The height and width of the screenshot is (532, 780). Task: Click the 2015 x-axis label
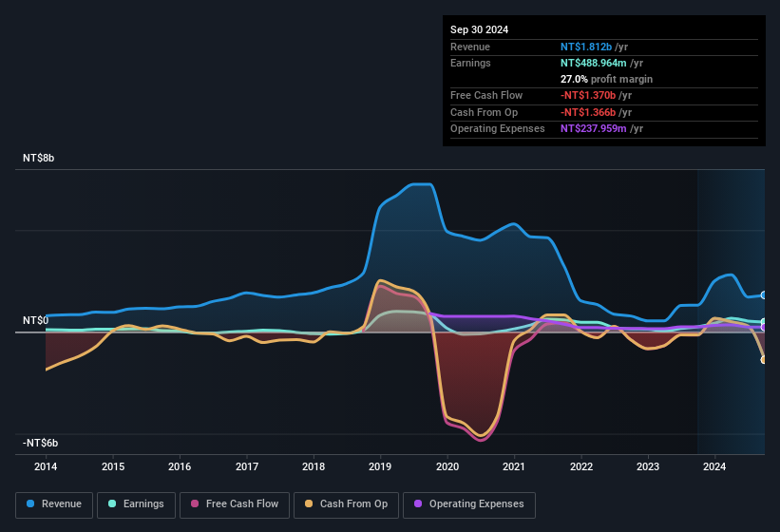113,466
